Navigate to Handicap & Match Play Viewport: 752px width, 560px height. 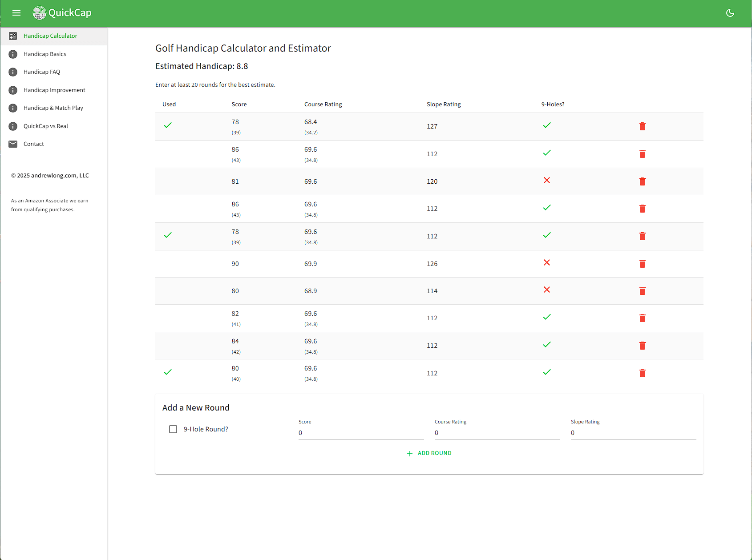tap(53, 108)
